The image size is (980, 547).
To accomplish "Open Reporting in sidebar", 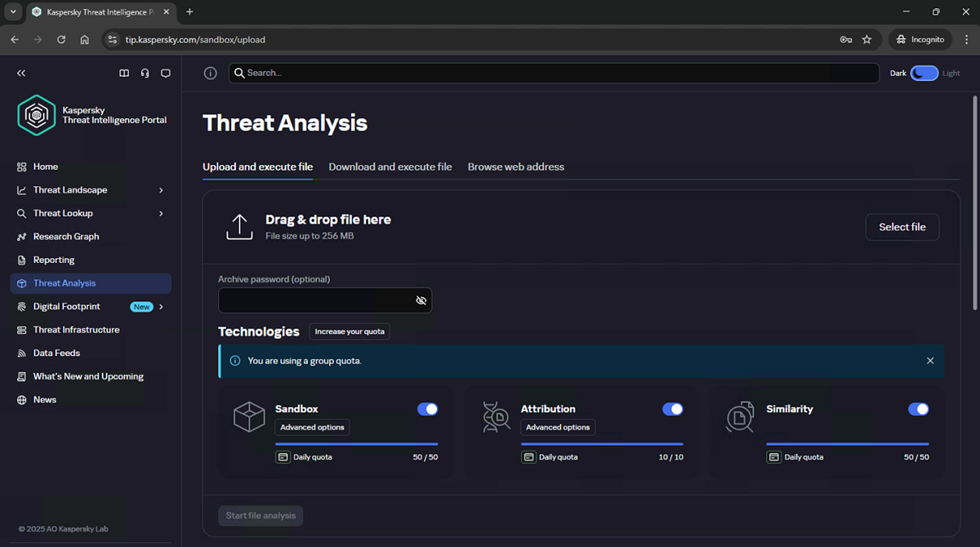I will point(91,260).
